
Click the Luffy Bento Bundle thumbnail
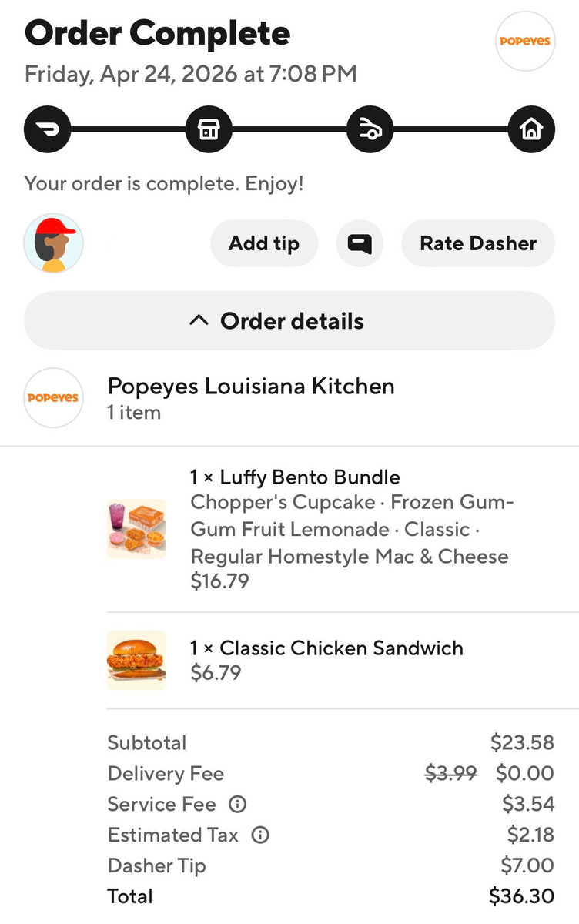[136, 529]
